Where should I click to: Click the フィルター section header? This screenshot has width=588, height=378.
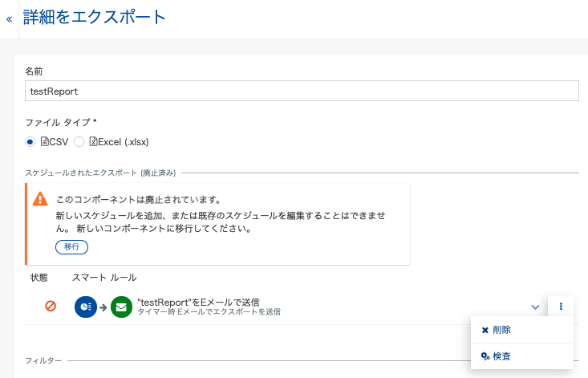pyautogui.click(x=43, y=360)
